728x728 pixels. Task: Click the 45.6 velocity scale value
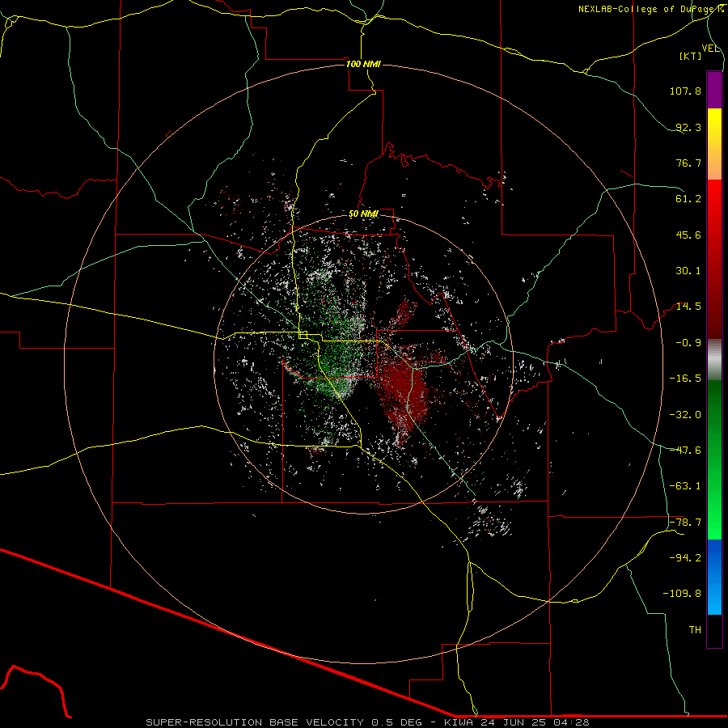point(688,235)
